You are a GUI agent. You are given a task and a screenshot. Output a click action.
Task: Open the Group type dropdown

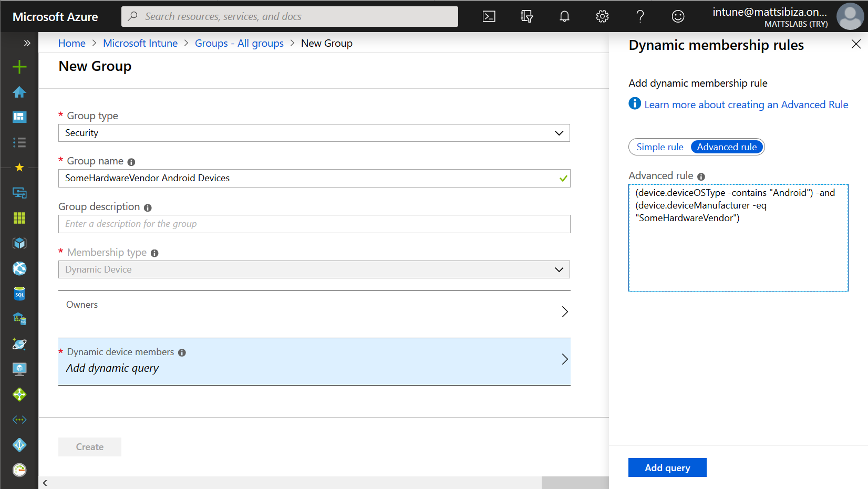(x=314, y=133)
